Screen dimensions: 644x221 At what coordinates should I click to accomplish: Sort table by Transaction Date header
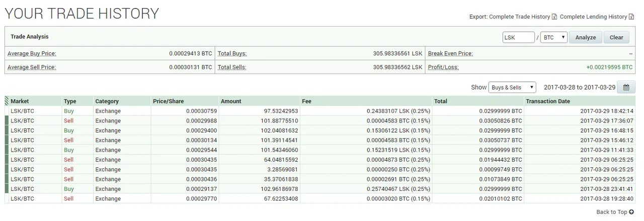580,101
